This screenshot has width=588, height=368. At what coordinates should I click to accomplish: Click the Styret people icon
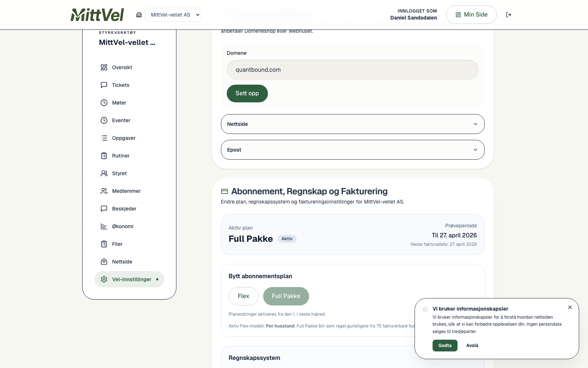point(104,173)
